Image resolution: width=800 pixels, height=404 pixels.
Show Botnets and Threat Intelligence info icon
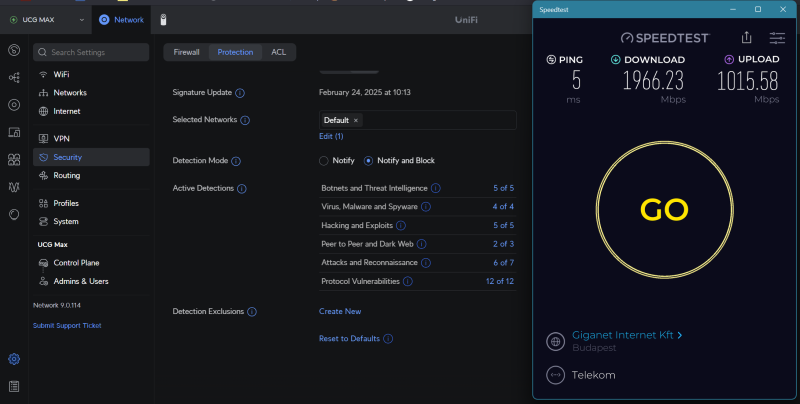coord(436,188)
